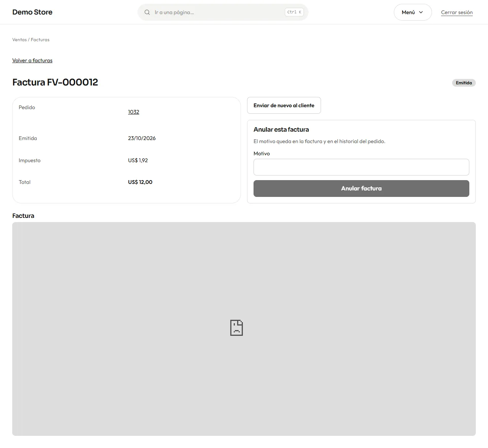Go back via Volver a facturas
The height and width of the screenshot is (448, 488).
coord(32,60)
